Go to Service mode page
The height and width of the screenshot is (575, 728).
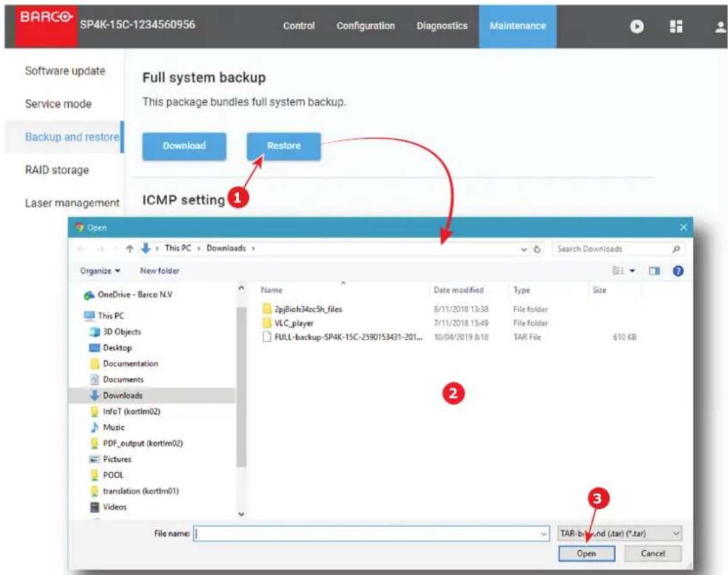tap(58, 104)
